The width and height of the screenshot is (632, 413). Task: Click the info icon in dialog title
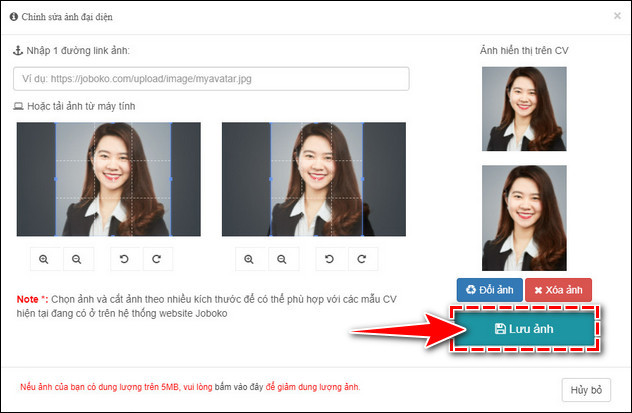pos(13,16)
